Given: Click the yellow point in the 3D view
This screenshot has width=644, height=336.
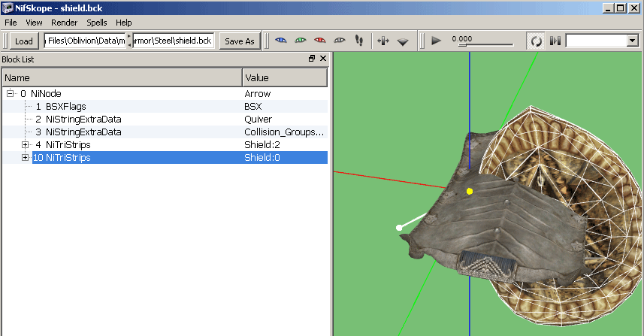Looking at the screenshot, I should click(470, 191).
